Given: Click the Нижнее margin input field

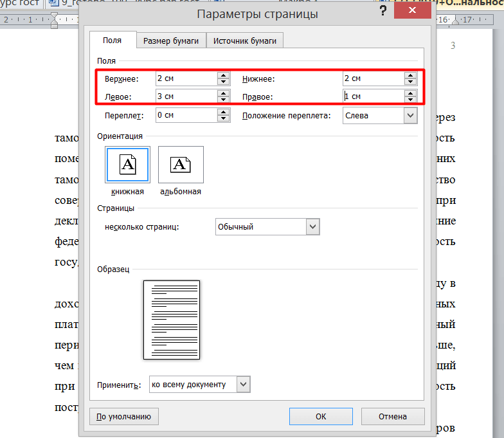Looking at the screenshot, I should [x=374, y=78].
